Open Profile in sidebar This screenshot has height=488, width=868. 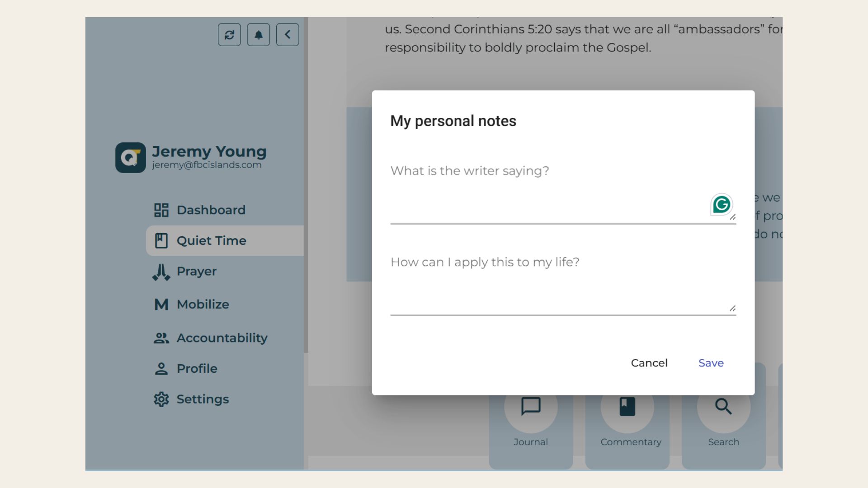pyautogui.click(x=197, y=369)
